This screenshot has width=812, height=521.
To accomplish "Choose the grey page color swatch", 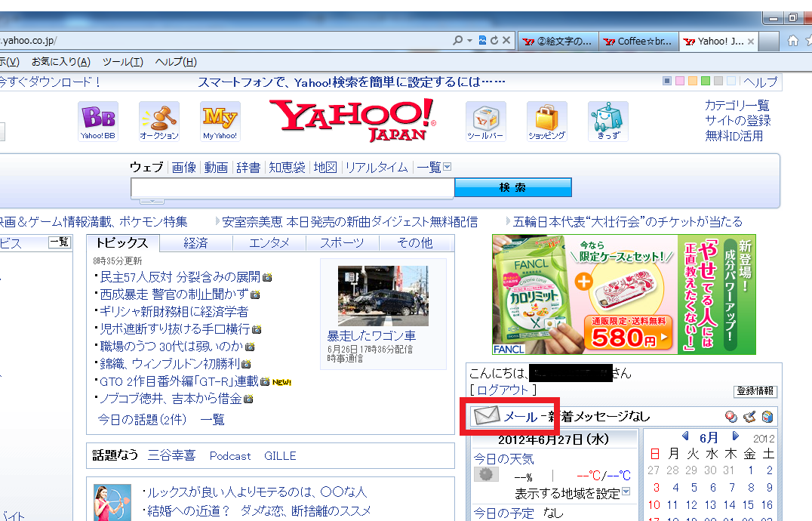I will tap(718, 81).
